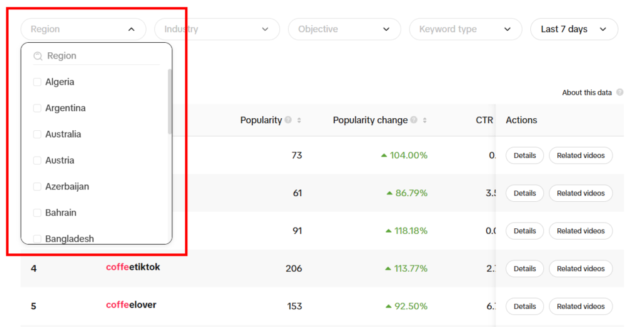Image resolution: width=644 pixels, height=327 pixels.
Task: Click Details for the coffeetiktok row
Action: pos(525,269)
